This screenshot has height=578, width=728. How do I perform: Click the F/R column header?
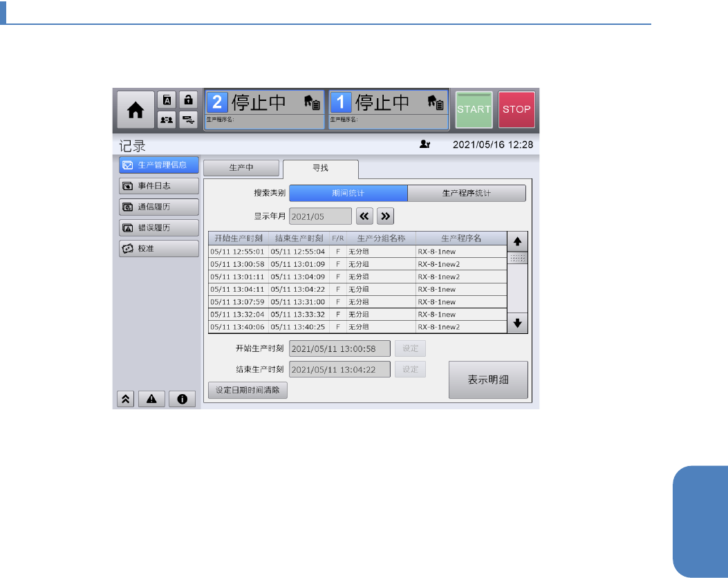pos(337,238)
